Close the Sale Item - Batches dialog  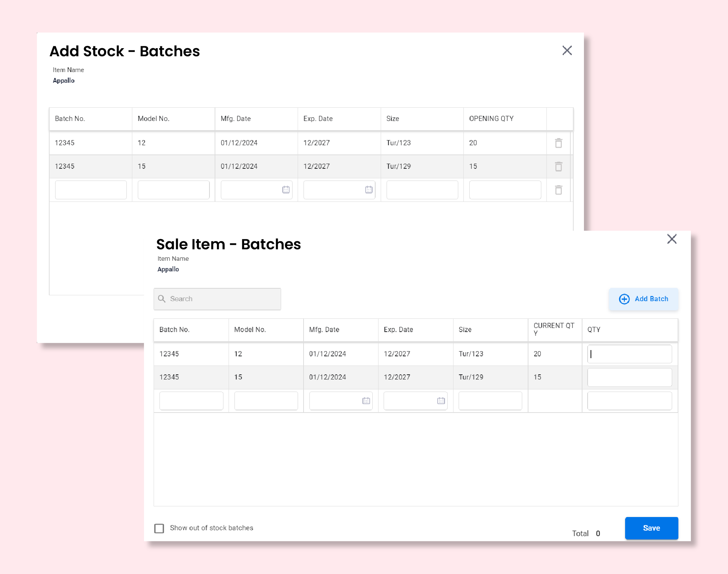tap(671, 239)
